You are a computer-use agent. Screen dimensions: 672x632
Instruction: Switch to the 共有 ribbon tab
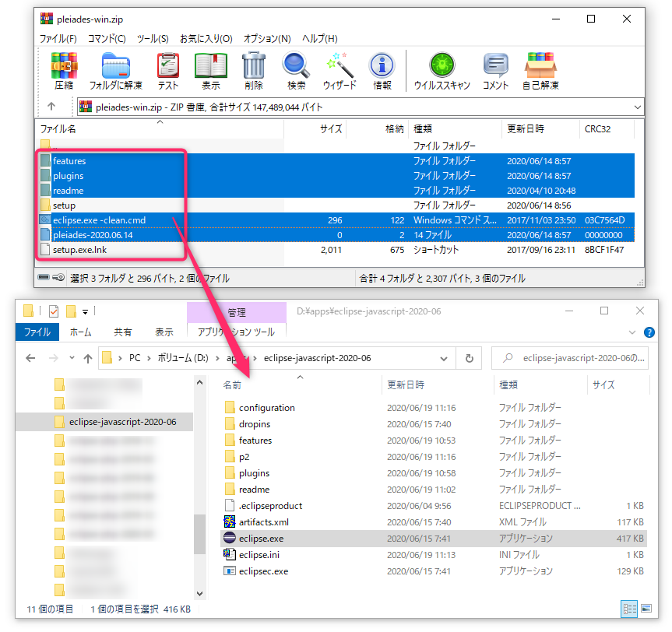point(122,332)
